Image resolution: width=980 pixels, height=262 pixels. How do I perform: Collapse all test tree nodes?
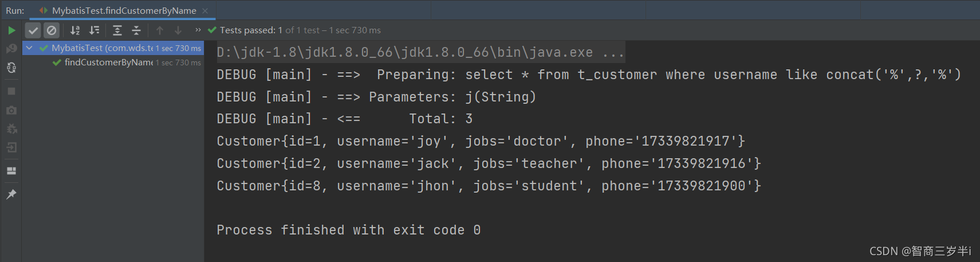coord(136,30)
